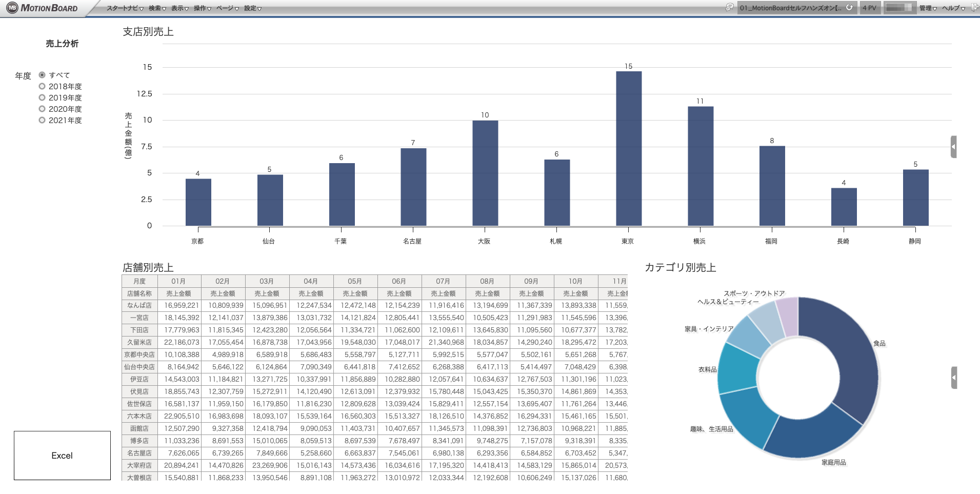
Task: Expand the side panel arrow beside bar chart
Action: (953, 147)
